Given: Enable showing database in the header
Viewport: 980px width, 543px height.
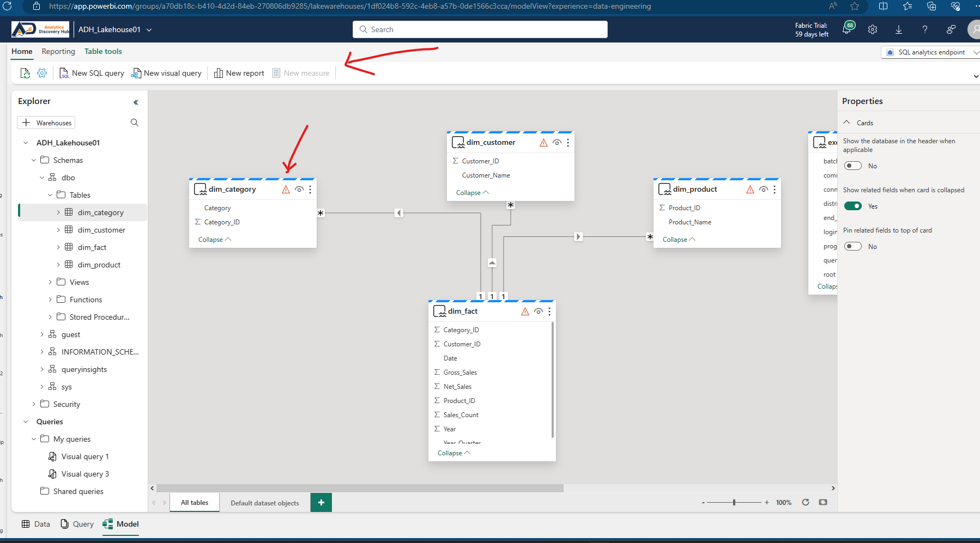Looking at the screenshot, I should [x=852, y=165].
